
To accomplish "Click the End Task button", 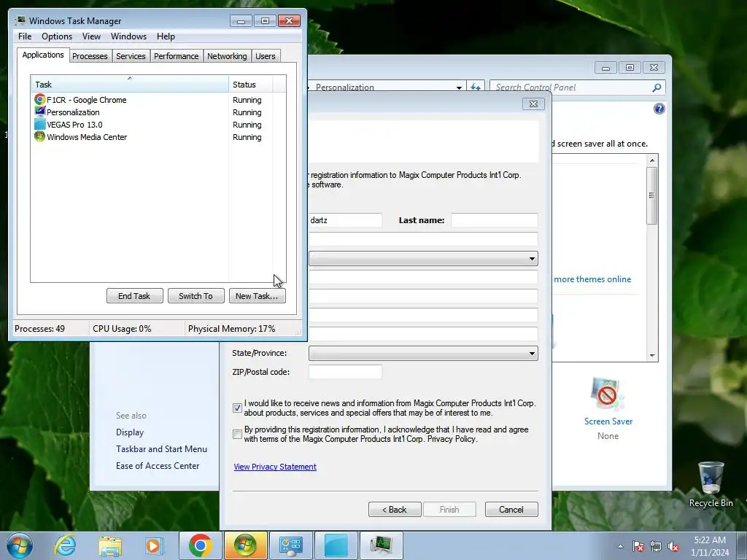I will point(134,296).
